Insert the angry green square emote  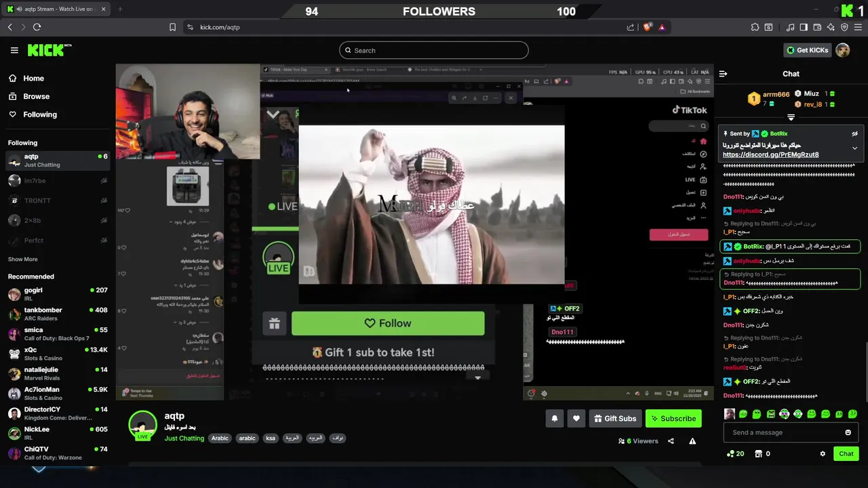click(770, 414)
